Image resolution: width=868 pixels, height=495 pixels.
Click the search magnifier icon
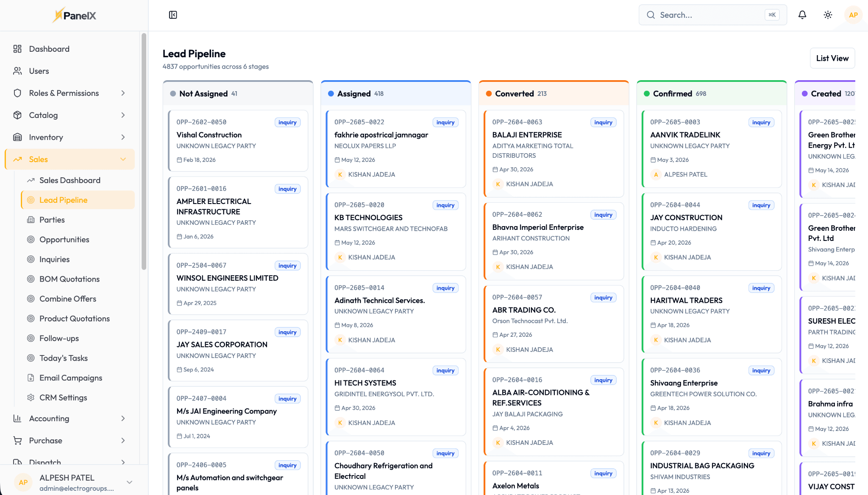pos(651,15)
